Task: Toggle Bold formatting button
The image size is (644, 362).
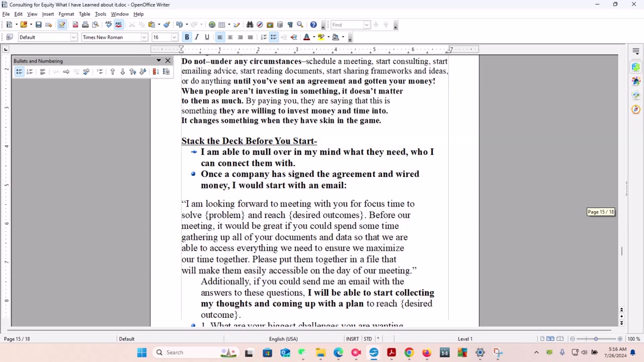Action: click(x=187, y=37)
